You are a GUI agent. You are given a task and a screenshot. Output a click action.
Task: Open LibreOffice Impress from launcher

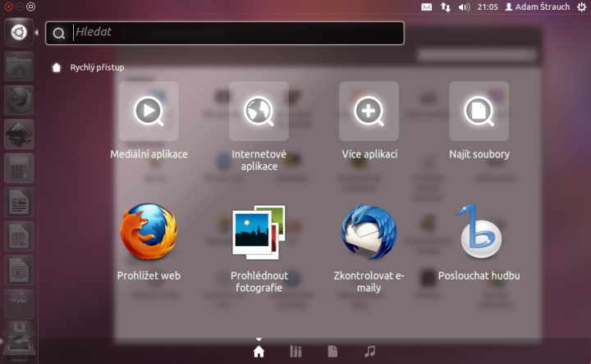(19, 271)
